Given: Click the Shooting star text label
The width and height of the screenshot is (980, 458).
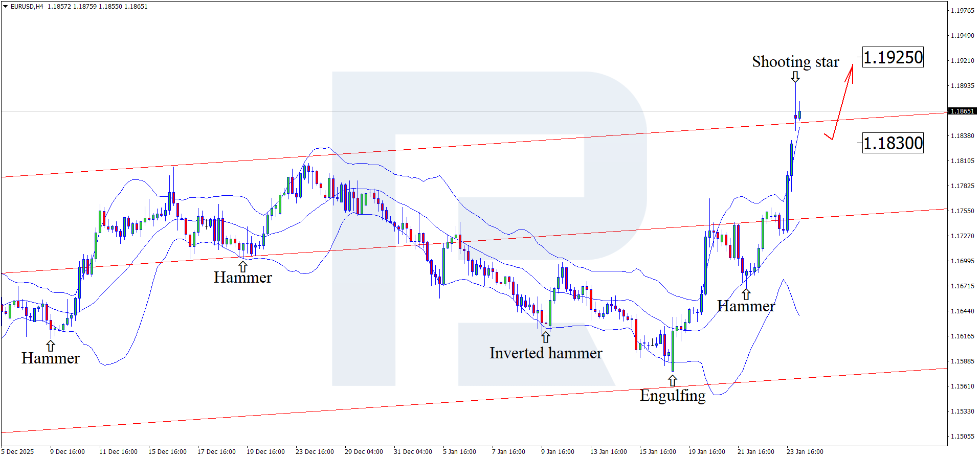Looking at the screenshot, I should point(795,62).
